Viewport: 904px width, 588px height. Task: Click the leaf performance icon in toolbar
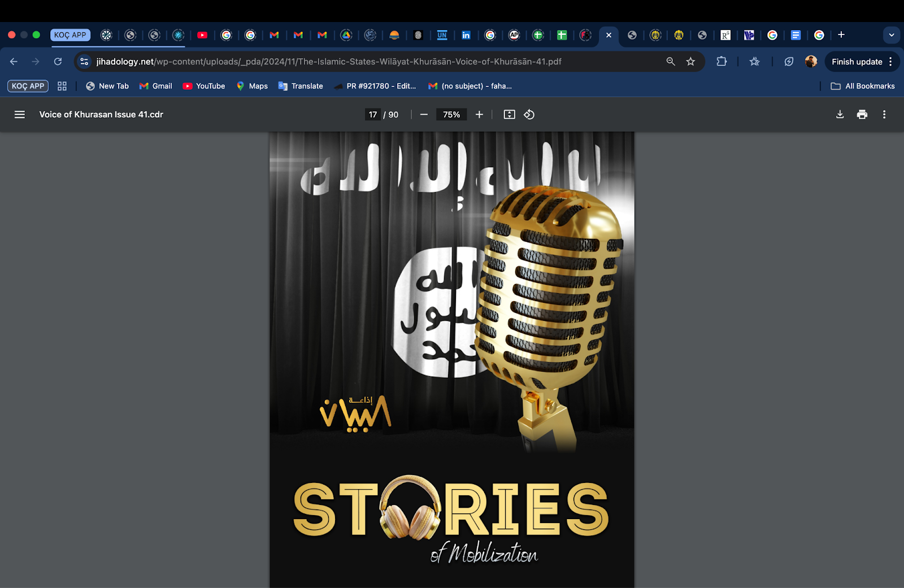coord(789,62)
